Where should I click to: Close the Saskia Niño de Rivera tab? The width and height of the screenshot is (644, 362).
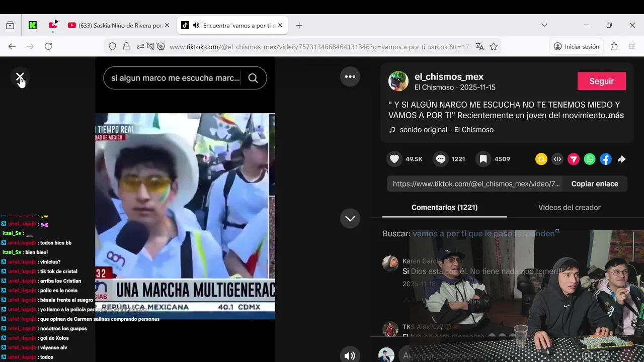(x=167, y=25)
